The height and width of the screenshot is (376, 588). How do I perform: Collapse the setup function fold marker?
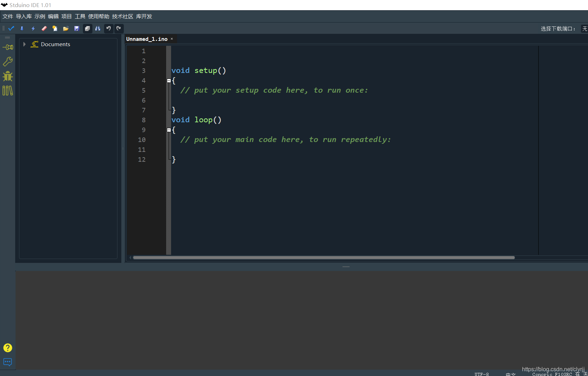(x=169, y=81)
